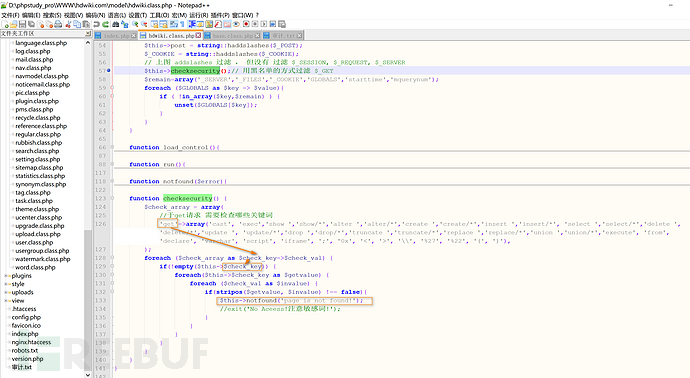Open Find with the binoculars icon
The height and width of the screenshot is (378, 690).
[116, 24]
